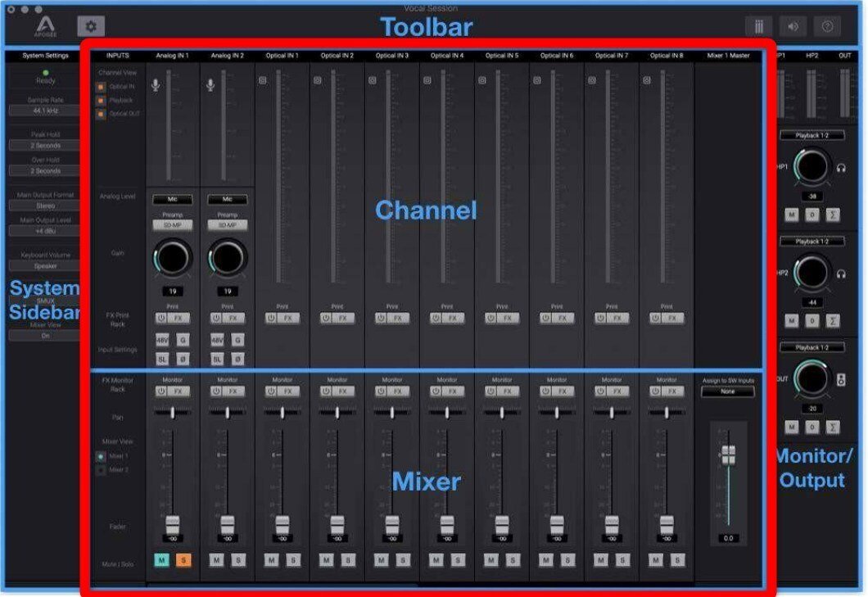This screenshot has width=868, height=597.
Task: Toggle the Optical IN checkbox under Channel View
Action: pyautogui.click(x=103, y=85)
